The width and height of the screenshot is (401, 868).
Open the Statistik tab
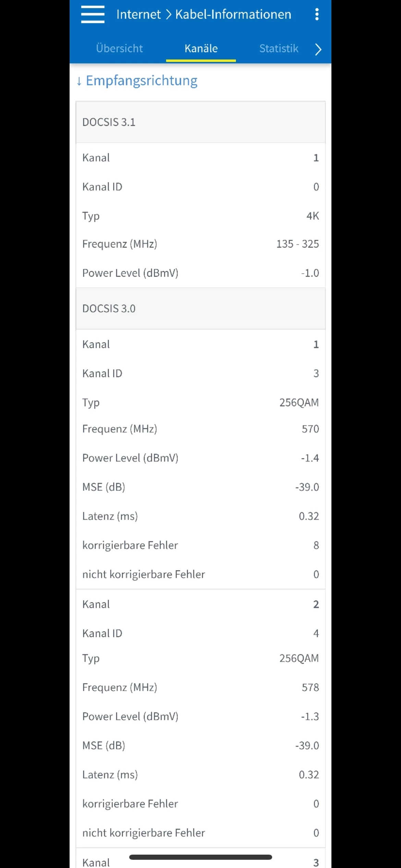click(x=279, y=48)
